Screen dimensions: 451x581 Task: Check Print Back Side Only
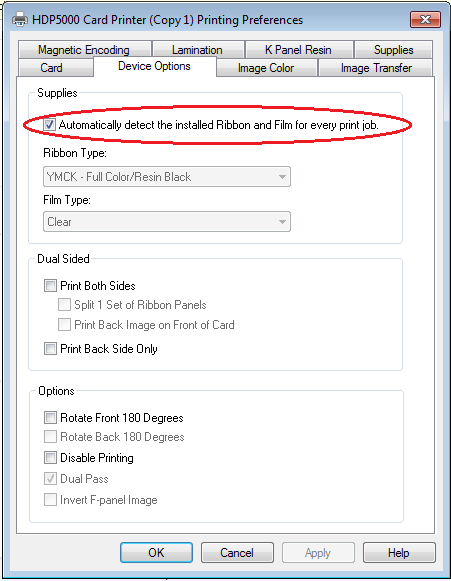point(50,349)
